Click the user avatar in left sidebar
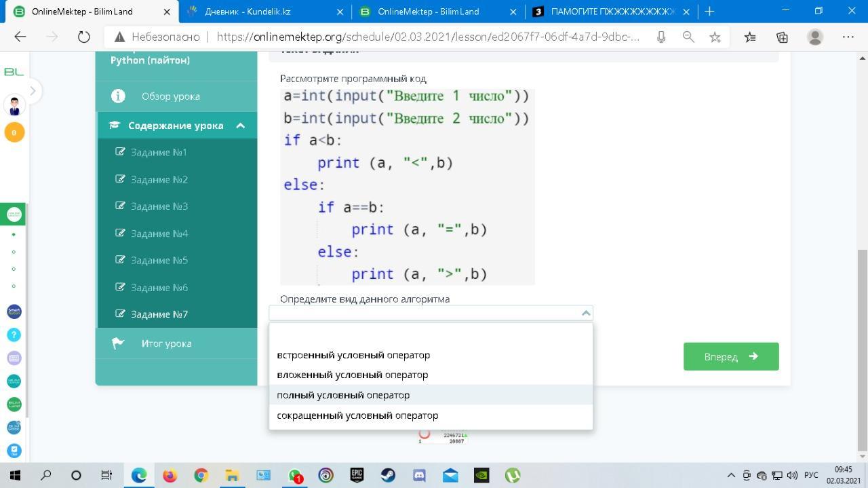 [14, 105]
